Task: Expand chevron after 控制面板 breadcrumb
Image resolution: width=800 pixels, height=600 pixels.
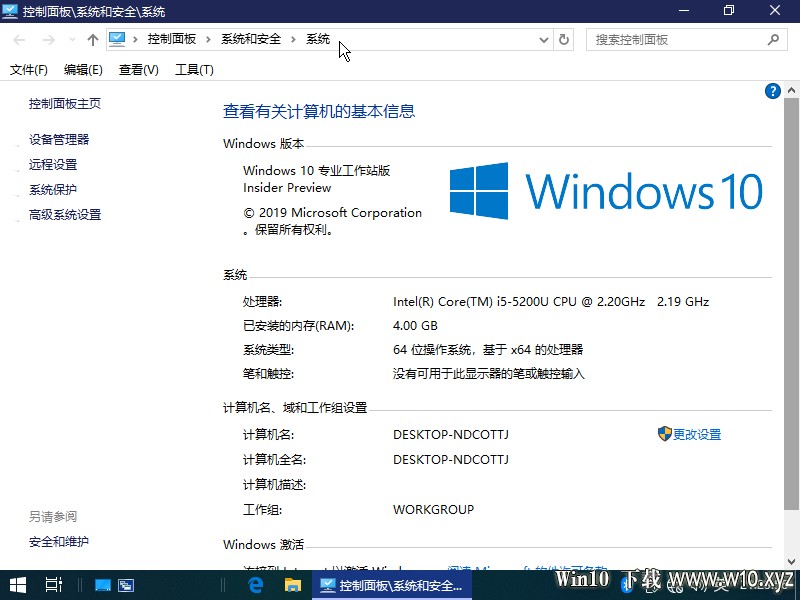Action: pyautogui.click(x=208, y=40)
